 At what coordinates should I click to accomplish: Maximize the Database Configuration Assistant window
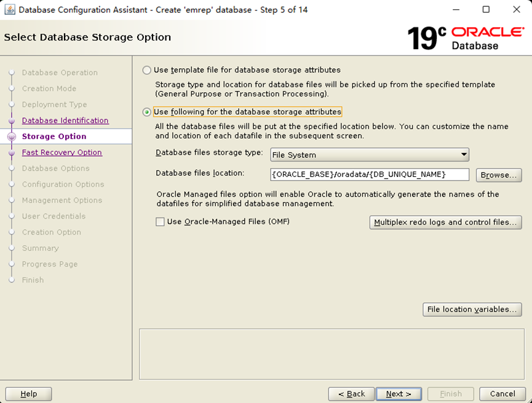486,9
